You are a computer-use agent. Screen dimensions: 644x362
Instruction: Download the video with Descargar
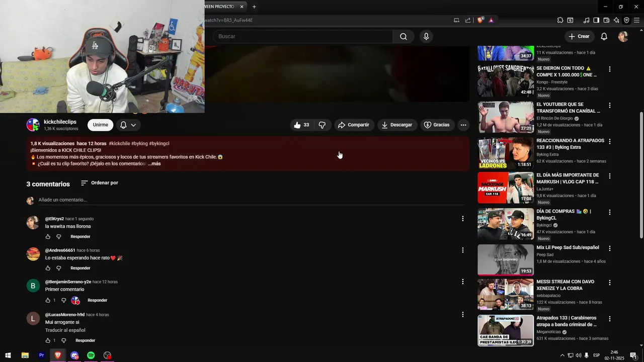[397, 125]
